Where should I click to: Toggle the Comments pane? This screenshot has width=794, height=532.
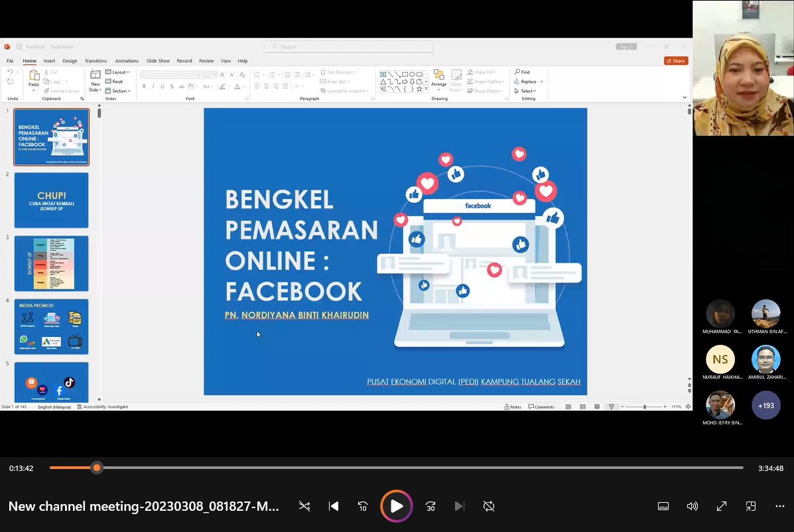click(541, 407)
